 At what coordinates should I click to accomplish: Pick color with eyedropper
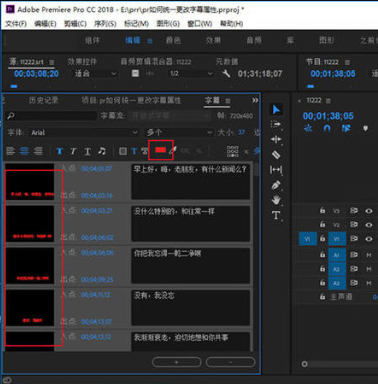point(173,151)
